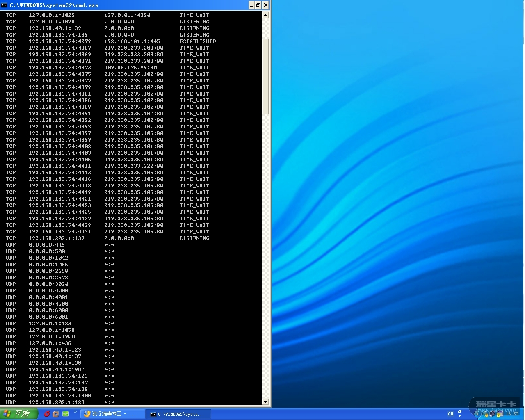Click UDP address 0.0.0.0:2658
Screen dimensions: 525x420
(x=48, y=271)
